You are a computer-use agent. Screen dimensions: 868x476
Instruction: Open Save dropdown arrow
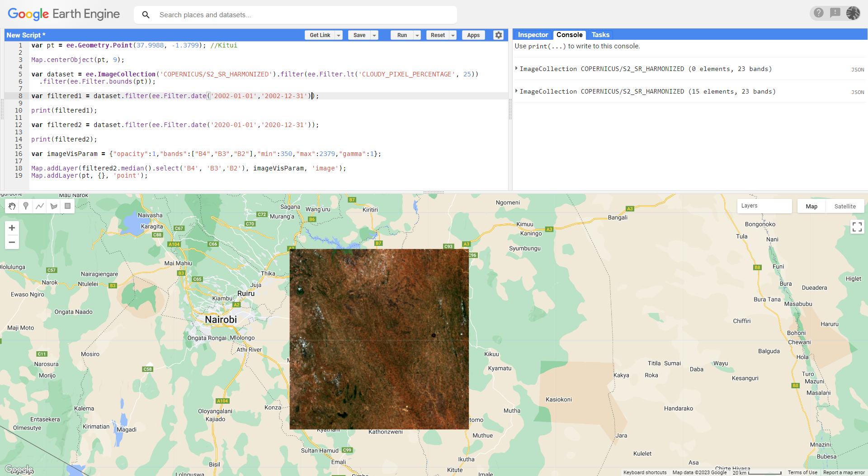(x=374, y=35)
